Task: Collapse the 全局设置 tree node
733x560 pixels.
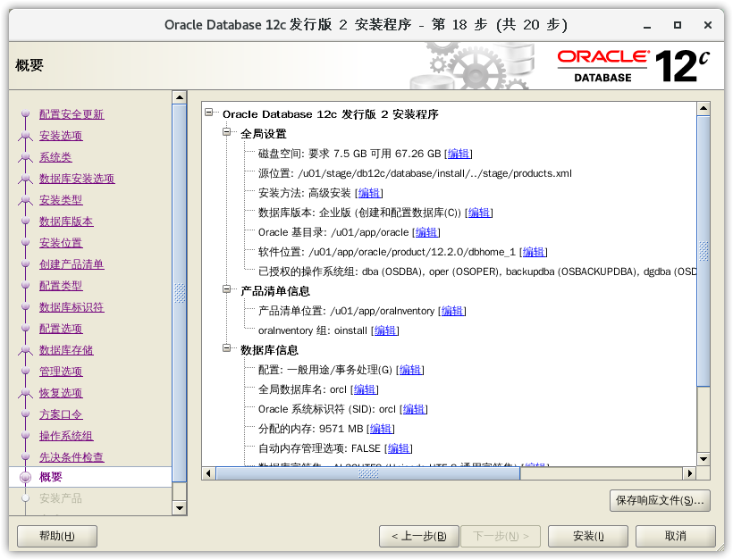Action: tap(227, 133)
